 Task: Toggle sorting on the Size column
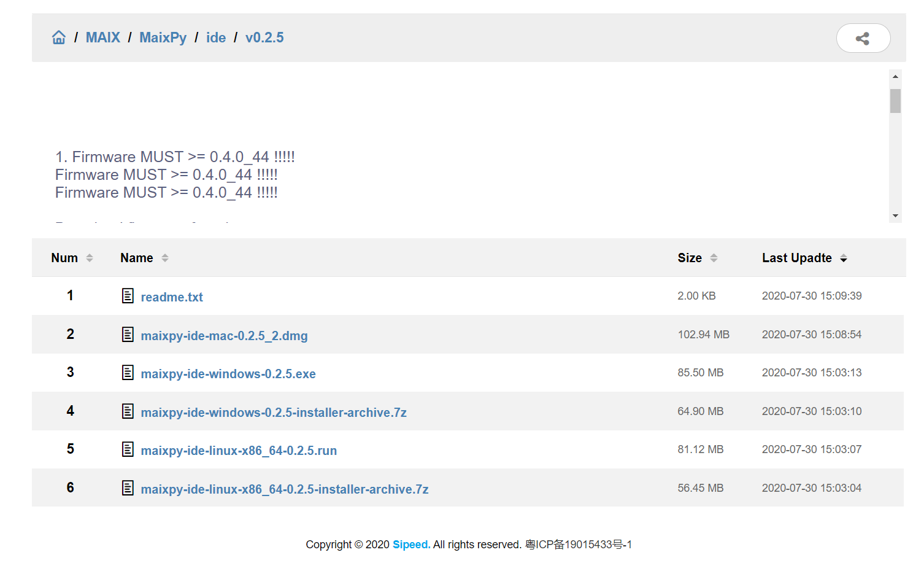click(x=714, y=258)
